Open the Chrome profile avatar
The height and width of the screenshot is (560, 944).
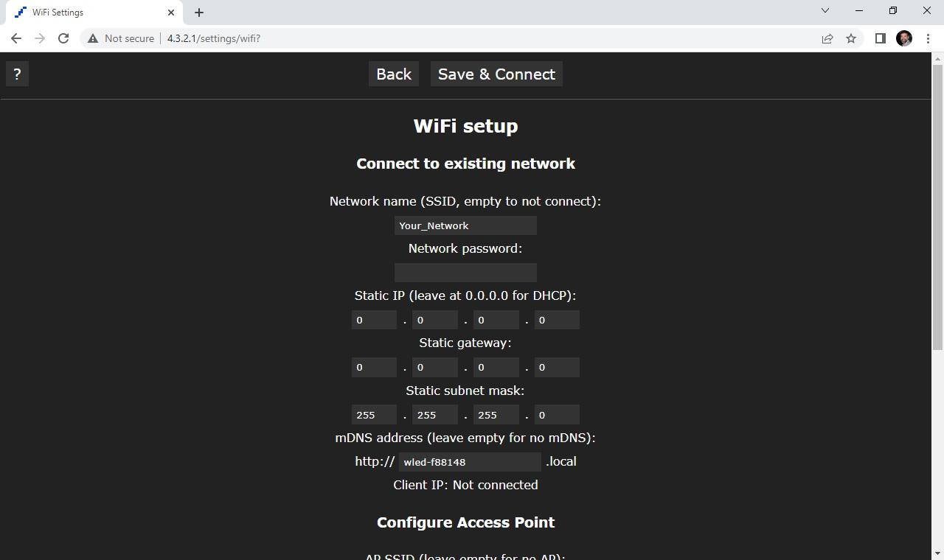tap(904, 38)
